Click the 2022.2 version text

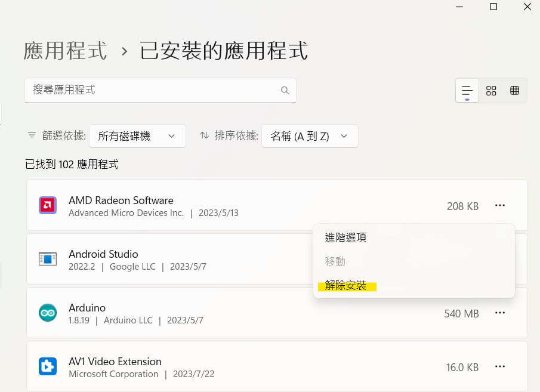coord(82,267)
